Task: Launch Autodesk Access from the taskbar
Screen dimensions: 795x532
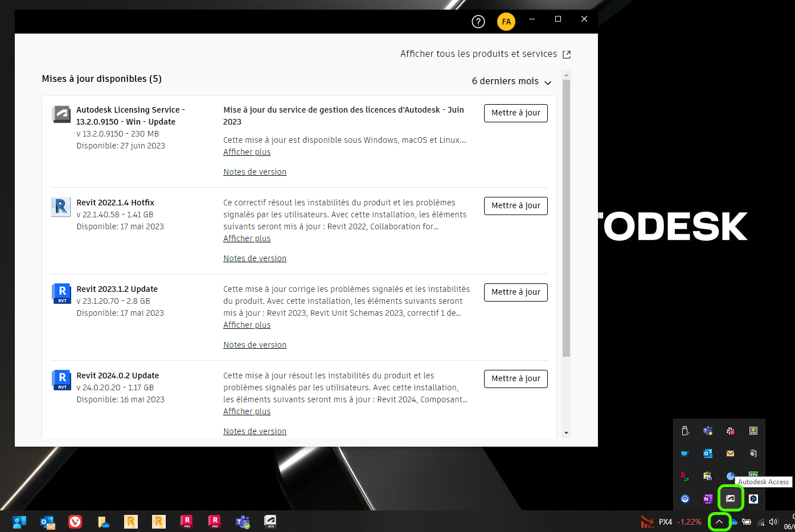Action: (269, 522)
